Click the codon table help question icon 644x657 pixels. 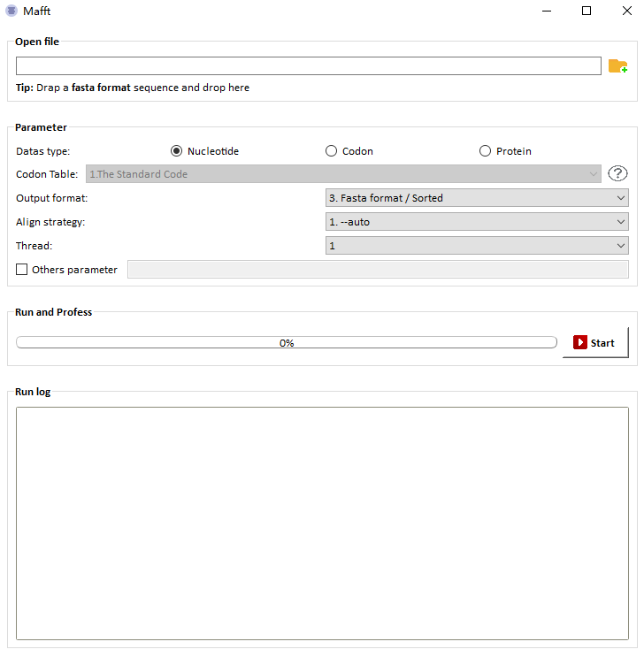(x=617, y=173)
